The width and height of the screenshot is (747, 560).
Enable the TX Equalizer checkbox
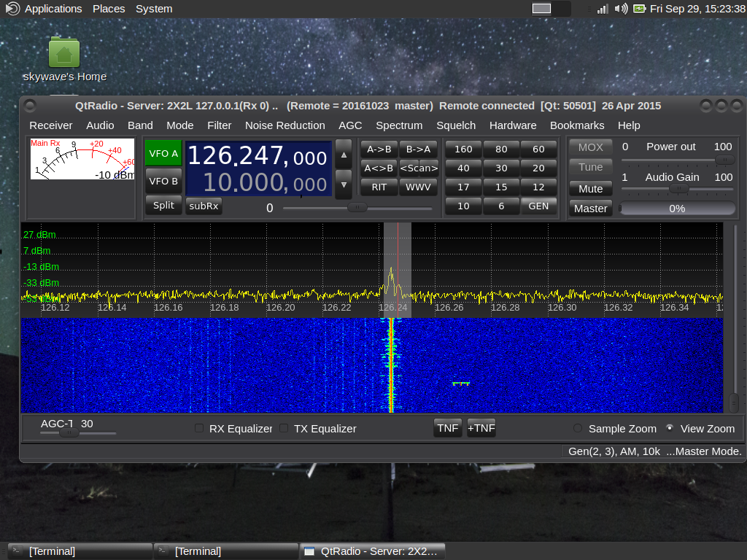284,428
